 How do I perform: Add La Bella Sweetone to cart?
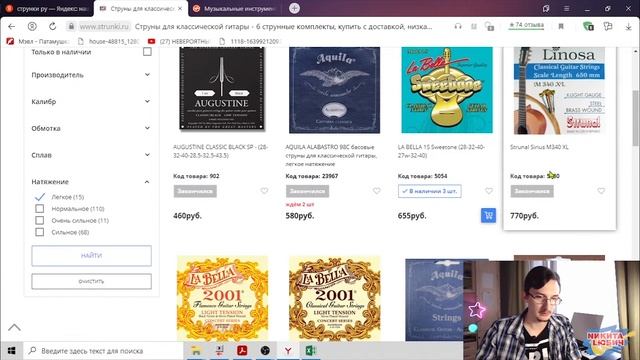tap(488, 215)
